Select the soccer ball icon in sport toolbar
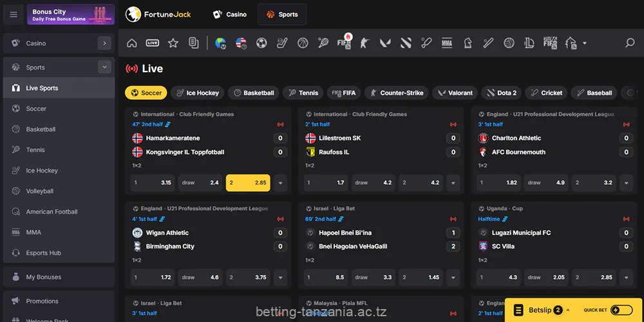The height and width of the screenshot is (322, 644). (261, 43)
